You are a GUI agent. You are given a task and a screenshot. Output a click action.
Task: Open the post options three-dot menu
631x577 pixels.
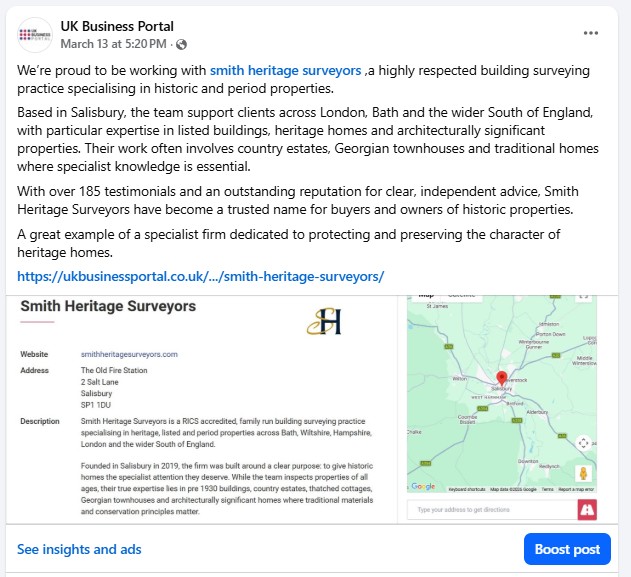(x=592, y=33)
